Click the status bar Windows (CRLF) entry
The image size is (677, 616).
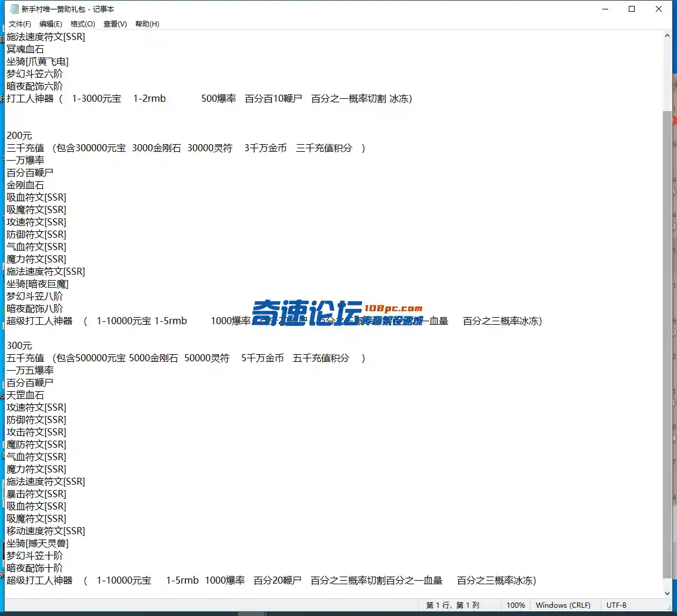coord(563,605)
